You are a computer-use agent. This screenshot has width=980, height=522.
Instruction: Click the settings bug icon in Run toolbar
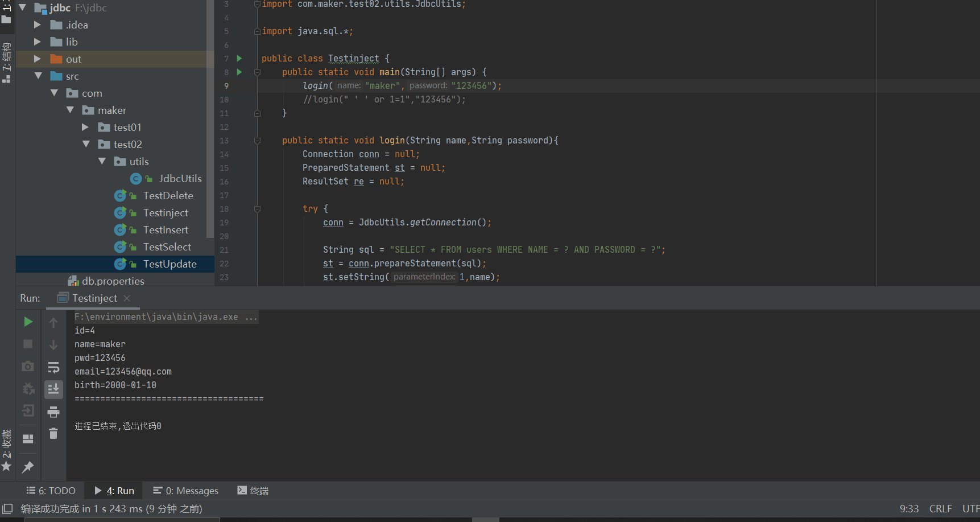(x=28, y=388)
